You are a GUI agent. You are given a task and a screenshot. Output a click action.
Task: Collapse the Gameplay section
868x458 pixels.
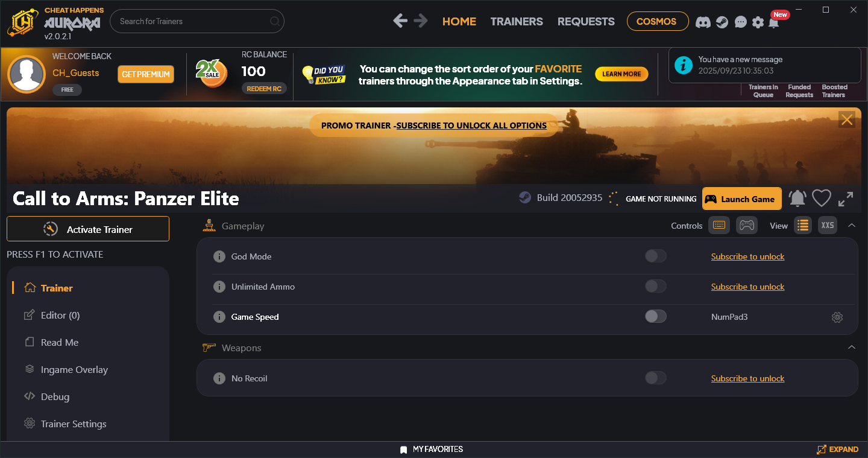(851, 225)
